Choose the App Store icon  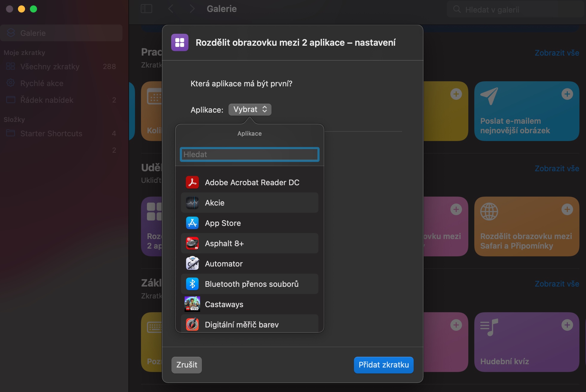pos(192,223)
